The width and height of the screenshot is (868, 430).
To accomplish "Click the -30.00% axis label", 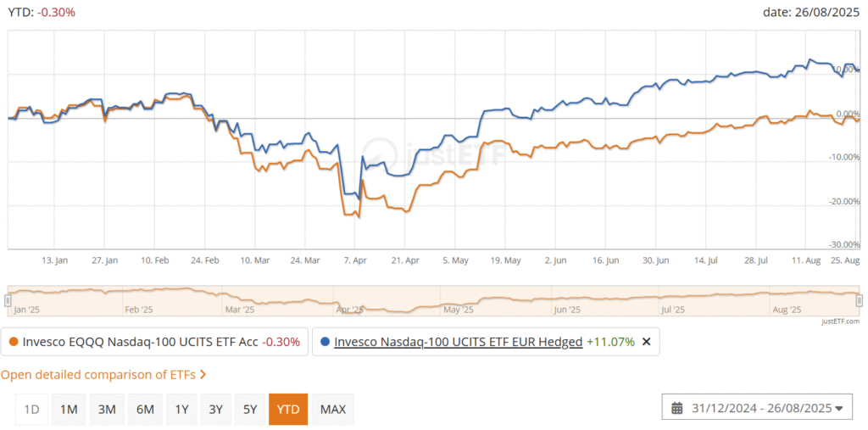I will click(845, 244).
